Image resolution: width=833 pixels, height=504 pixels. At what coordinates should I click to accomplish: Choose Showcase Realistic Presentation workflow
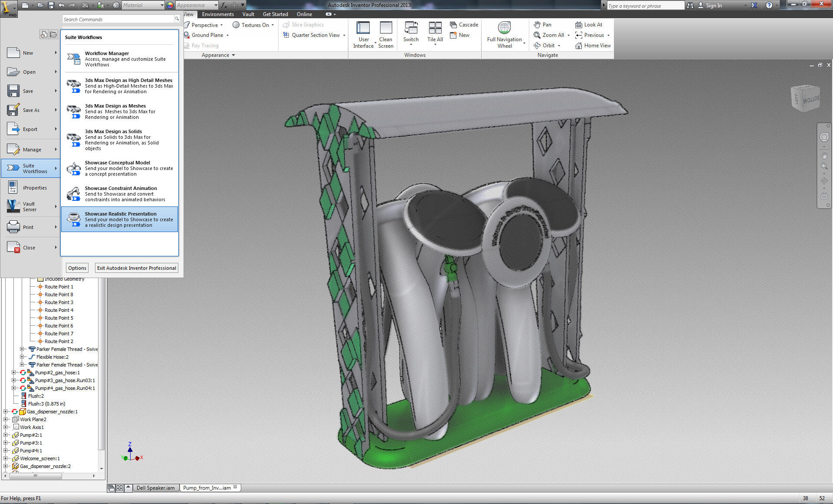(119, 219)
